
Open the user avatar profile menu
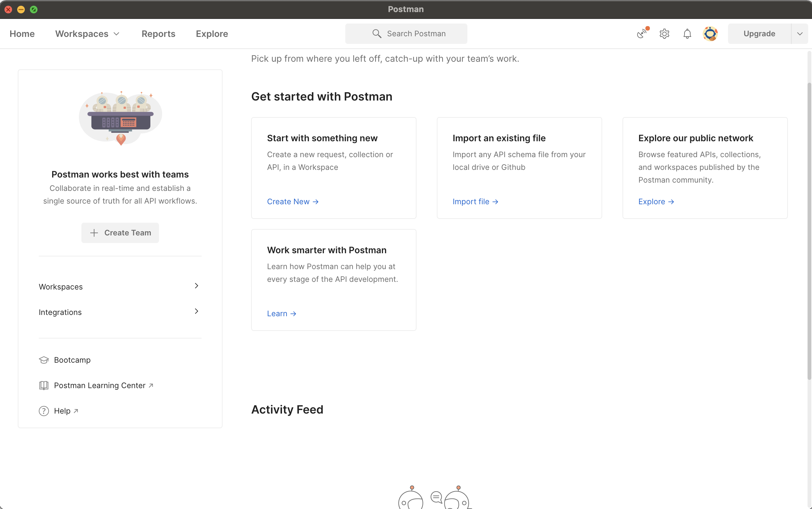point(710,34)
